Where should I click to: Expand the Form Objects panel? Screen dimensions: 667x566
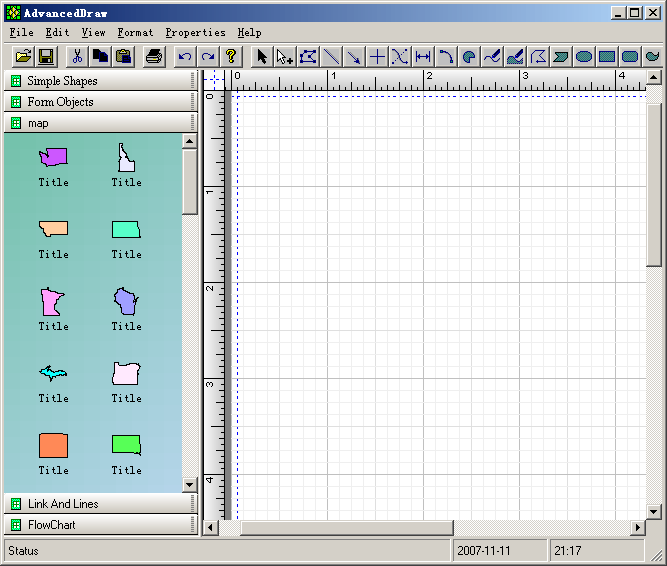[x=101, y=102]
